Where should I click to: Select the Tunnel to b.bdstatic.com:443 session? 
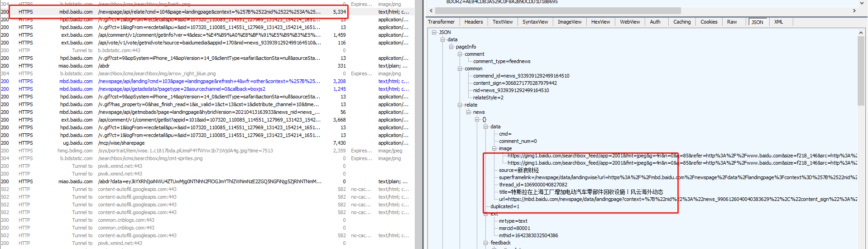[207, 50]
